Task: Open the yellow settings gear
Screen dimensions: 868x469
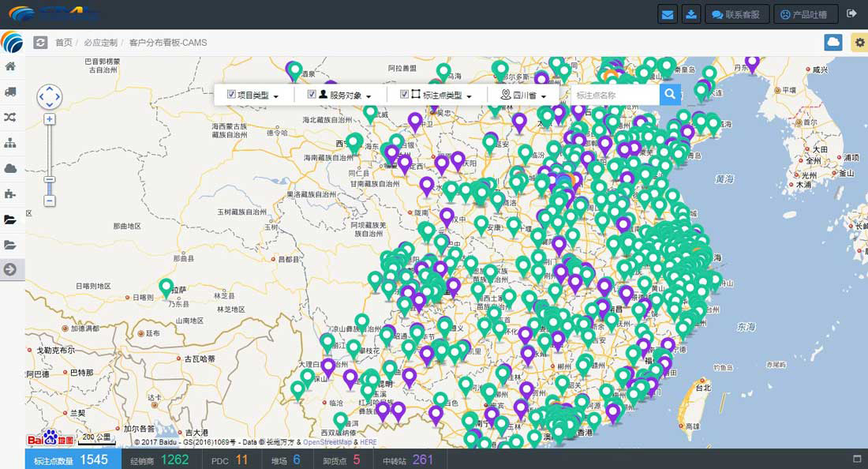Action: click(859, 42)
